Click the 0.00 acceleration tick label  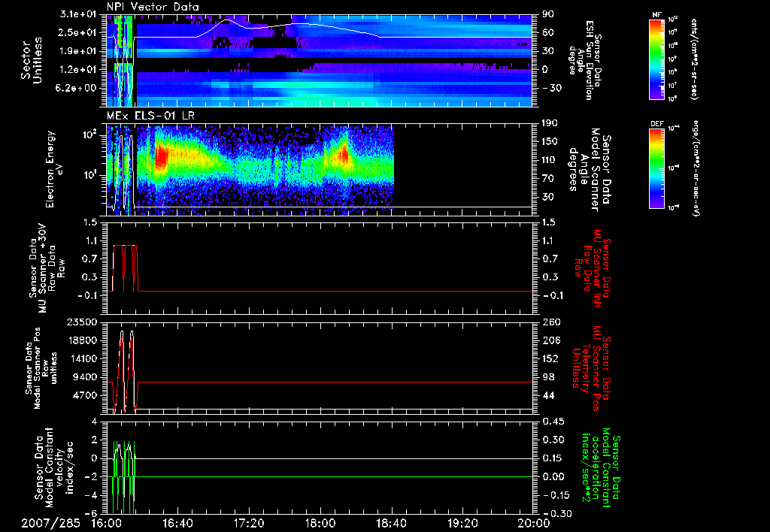[x=553, y=477]
